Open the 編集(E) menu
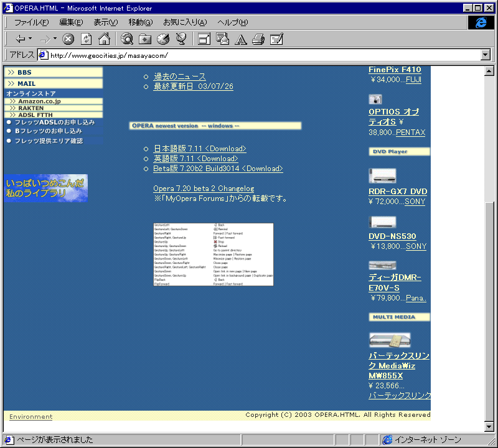 coord(71,22)
